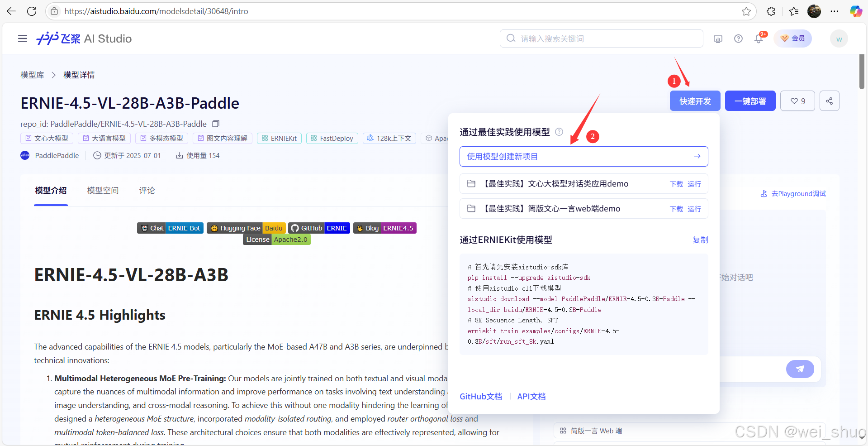The height and width of the screenshot is (446, 868).
Task: Like the model with the heart 9 button
Action: 798,101
